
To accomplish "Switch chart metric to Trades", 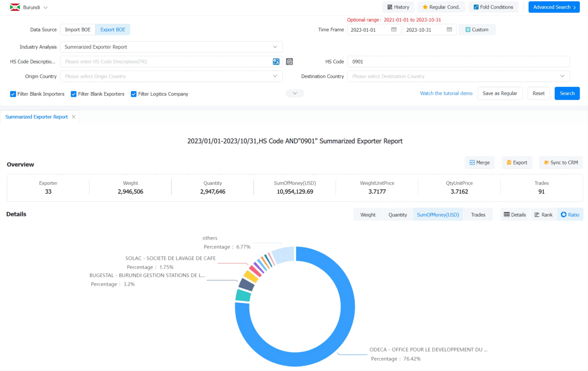I will pos(478,215).
